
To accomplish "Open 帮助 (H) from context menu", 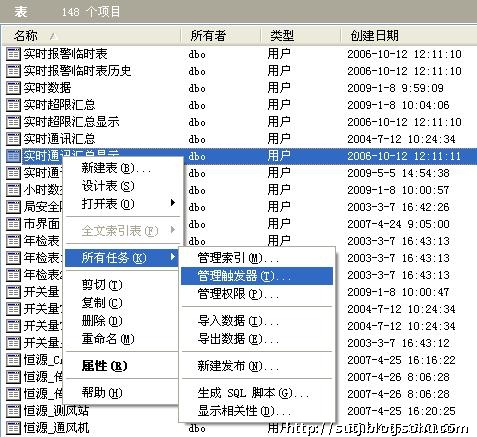I will (122, 393).
